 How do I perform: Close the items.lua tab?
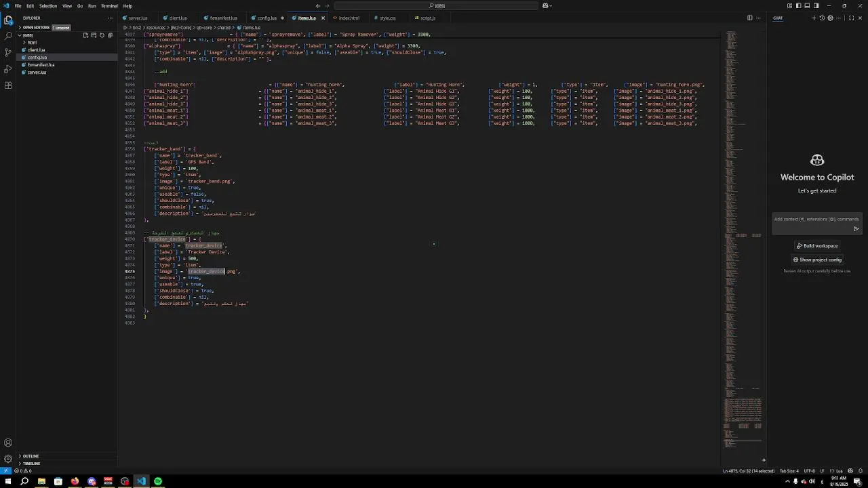(323, 18)
